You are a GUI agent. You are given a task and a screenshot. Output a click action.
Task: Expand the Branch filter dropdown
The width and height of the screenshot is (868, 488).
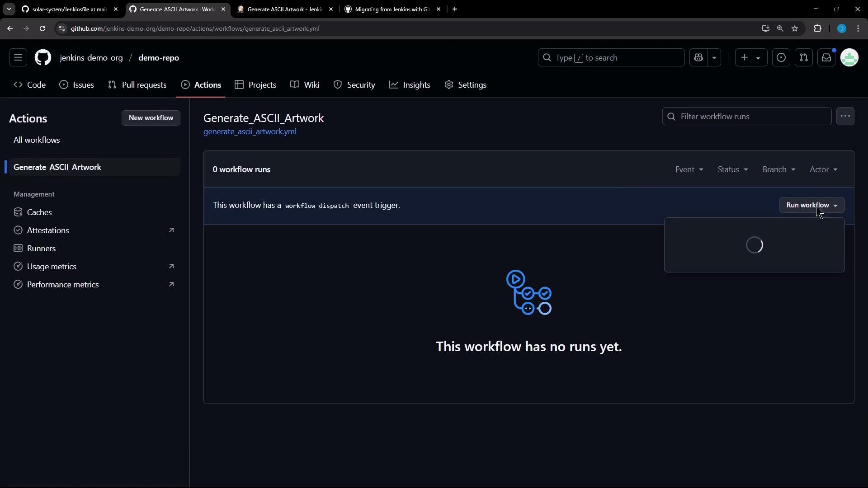779,169
